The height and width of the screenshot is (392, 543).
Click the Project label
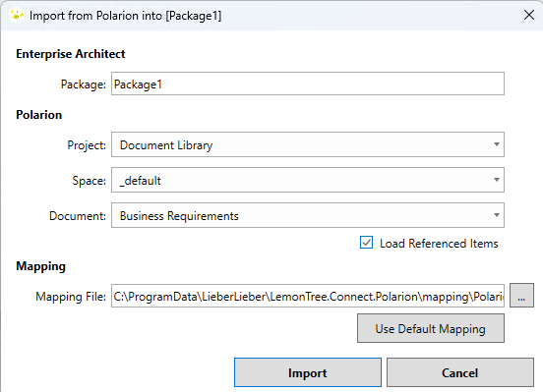[87, 145]
